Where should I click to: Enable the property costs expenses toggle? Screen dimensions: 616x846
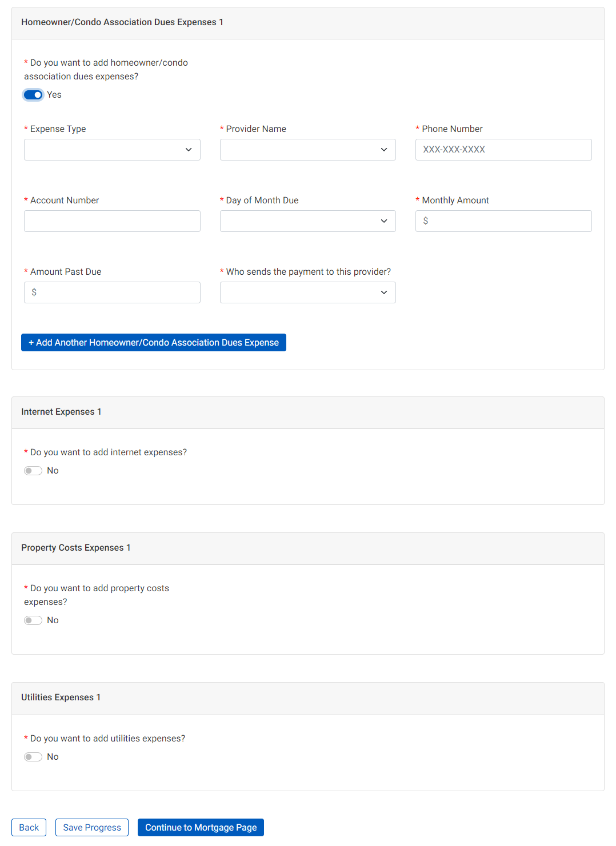pyautogui.click(x=33, y=620)
